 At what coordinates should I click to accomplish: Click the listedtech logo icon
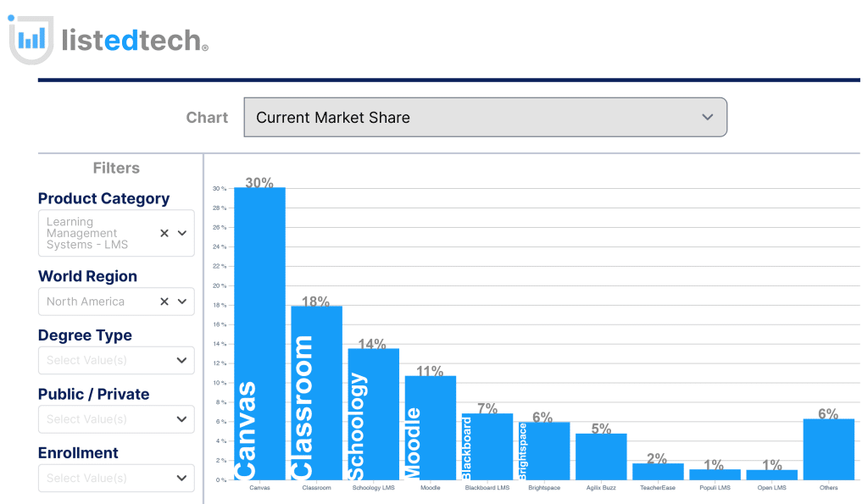tap(31, 39)
